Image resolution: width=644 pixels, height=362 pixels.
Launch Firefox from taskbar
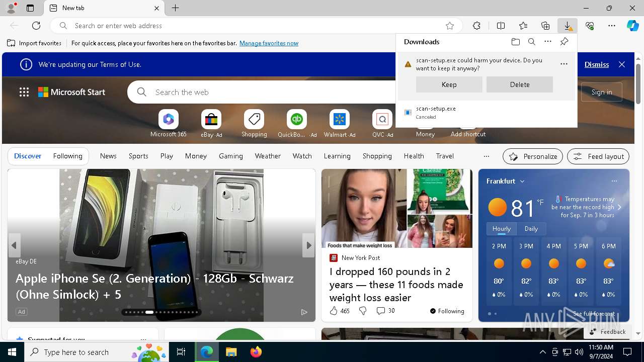pos(256,352)
